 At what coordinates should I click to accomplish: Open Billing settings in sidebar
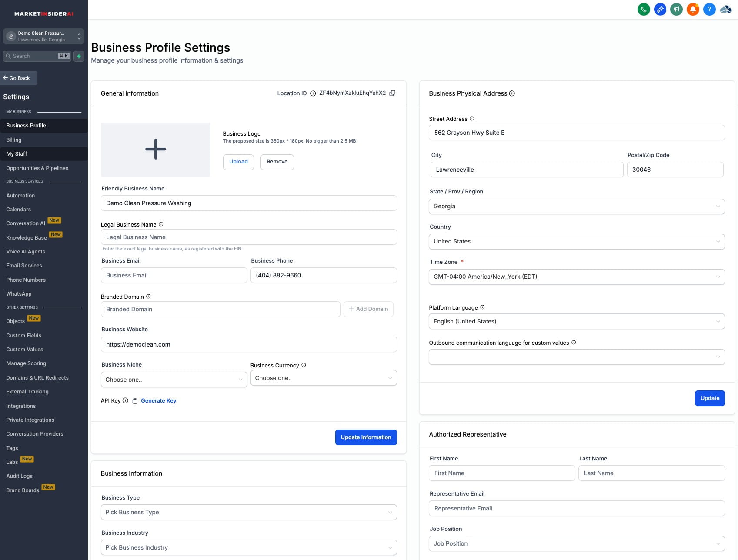point(14,140)
